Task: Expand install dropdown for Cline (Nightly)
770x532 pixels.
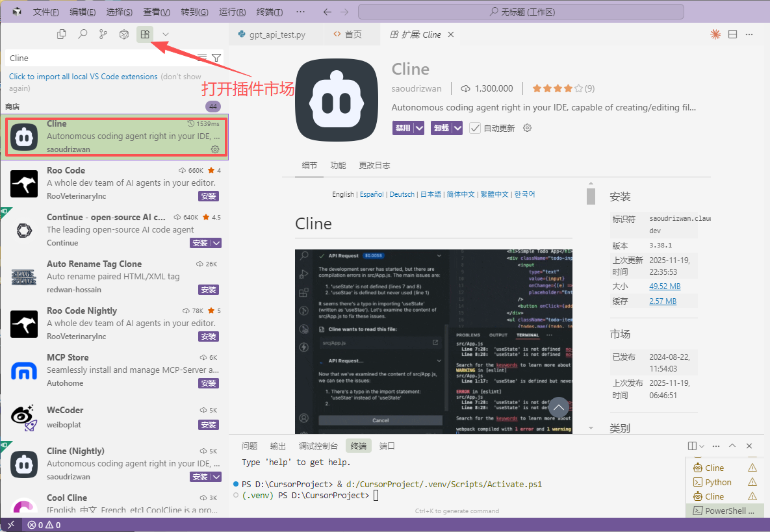Action: click(216, 477)
